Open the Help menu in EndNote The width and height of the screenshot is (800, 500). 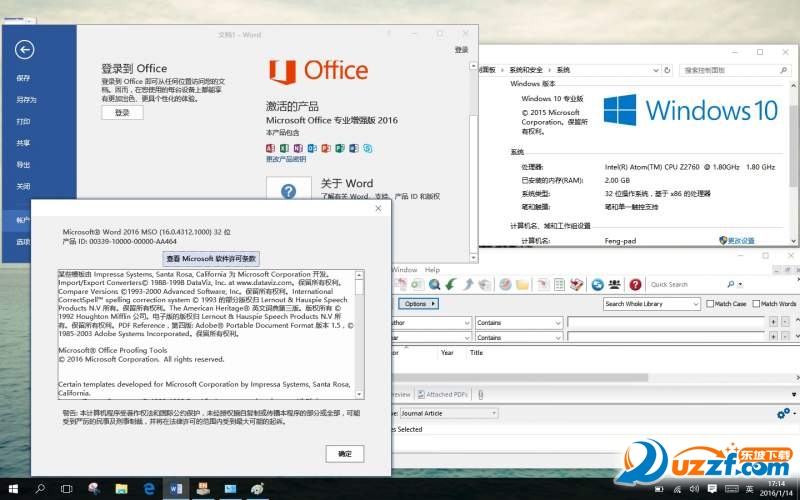(432, 270)
